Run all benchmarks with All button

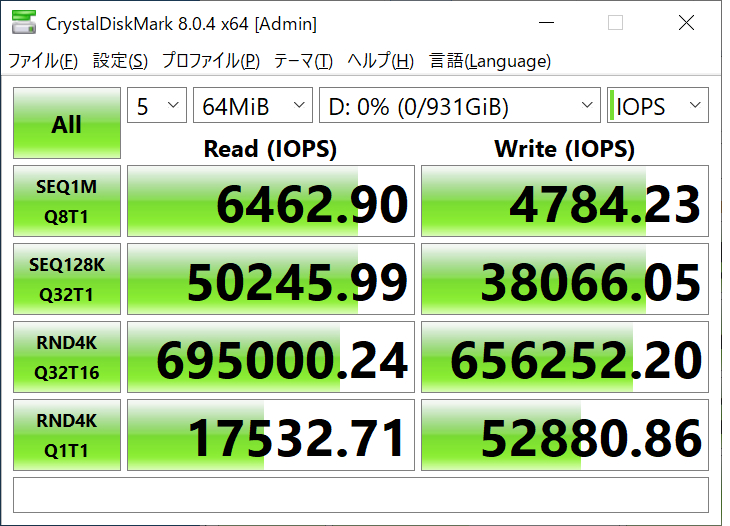pos(67,123)
